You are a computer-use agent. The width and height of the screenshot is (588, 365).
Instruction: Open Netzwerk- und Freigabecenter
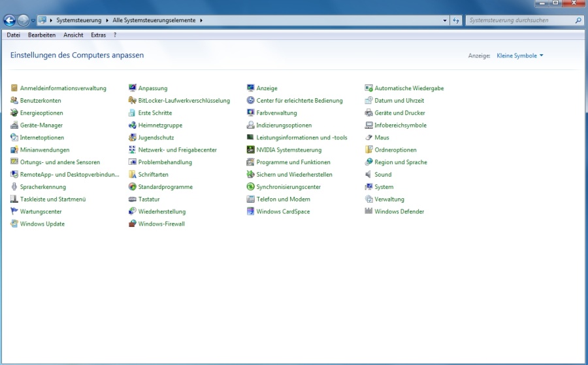click(177, 150)
